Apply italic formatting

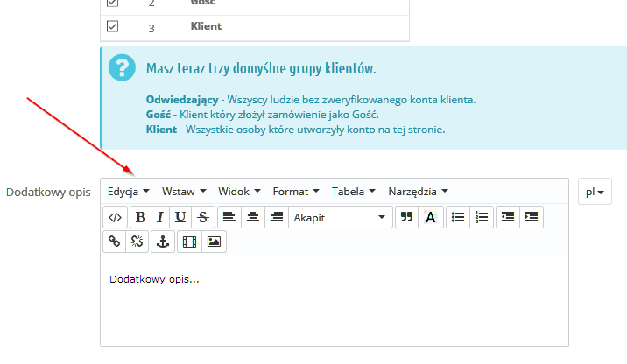[x=160, y=218]
